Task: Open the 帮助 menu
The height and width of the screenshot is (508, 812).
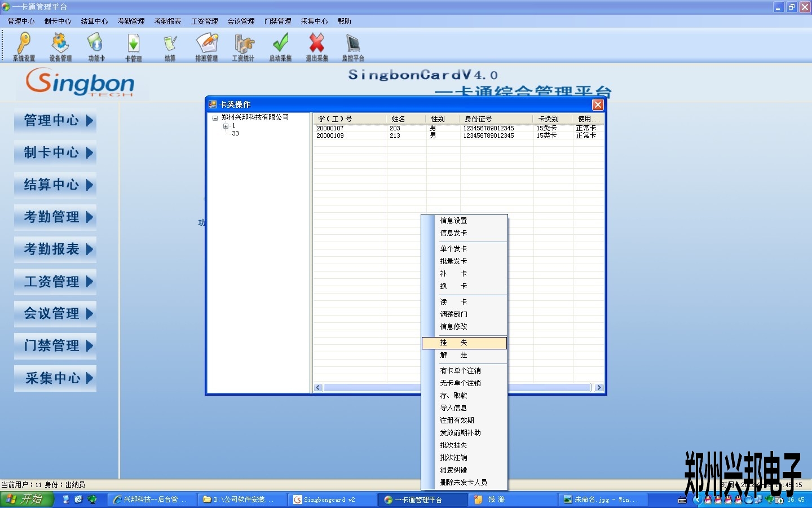Action: click(344, 21)
